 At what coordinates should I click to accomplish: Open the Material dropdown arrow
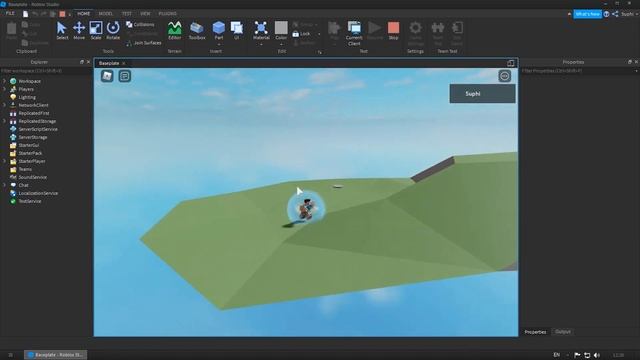click(x=261, y=44)
